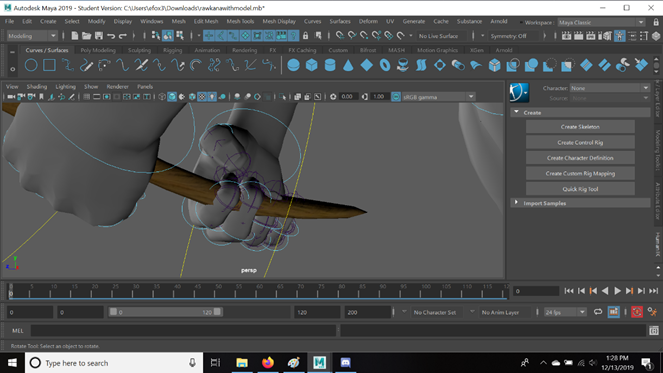Click frame 60 on the time slider

260,291
